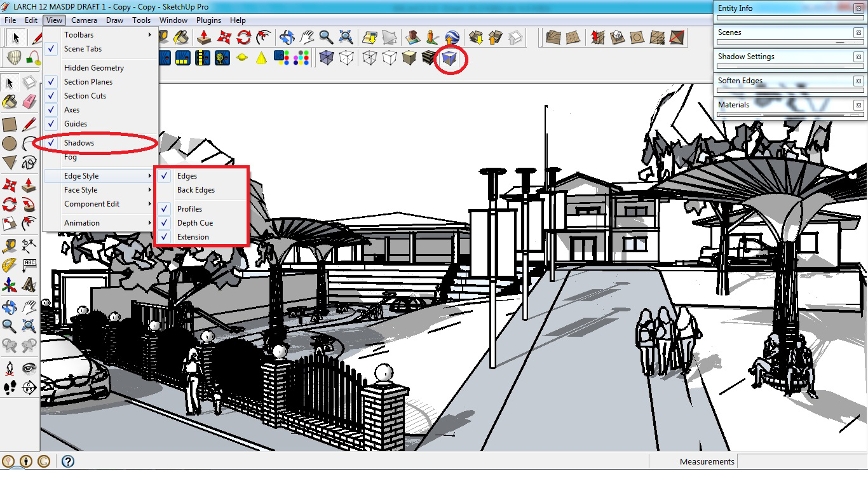
Task: Click the Google Earth toolbar icon
Action: click(x=452, y=38)
